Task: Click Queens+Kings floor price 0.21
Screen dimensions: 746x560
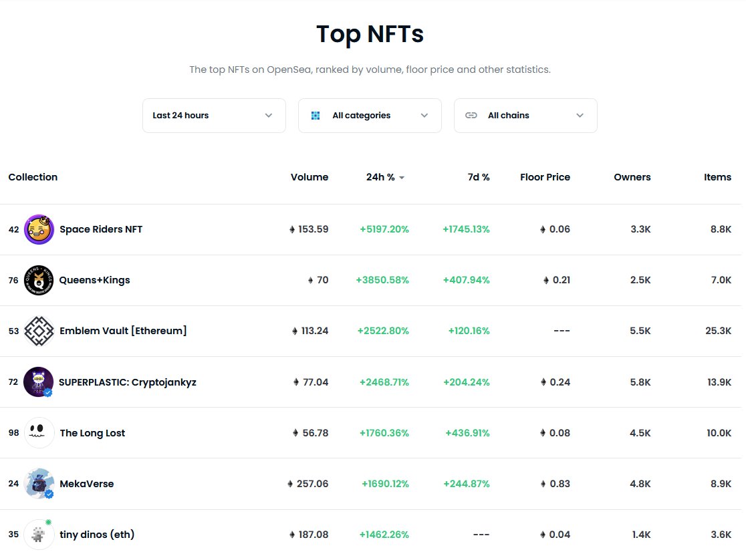Action: point(562,280)
